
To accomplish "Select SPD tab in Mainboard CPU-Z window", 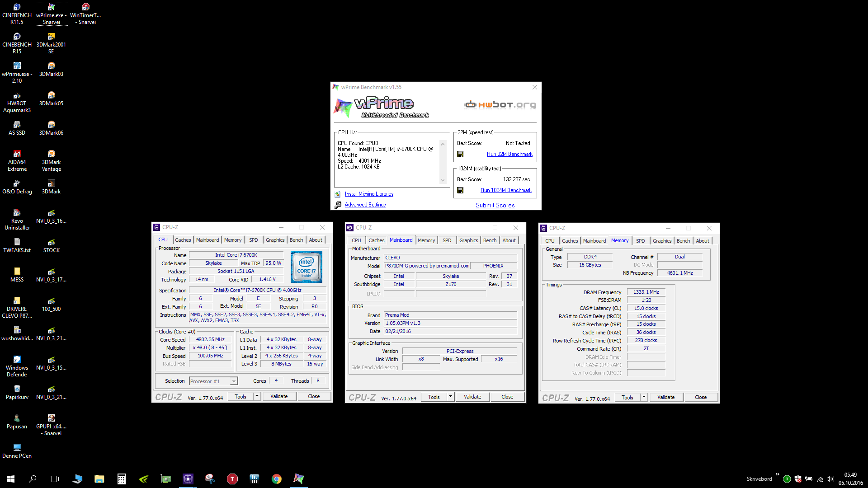I will (447, 240).
